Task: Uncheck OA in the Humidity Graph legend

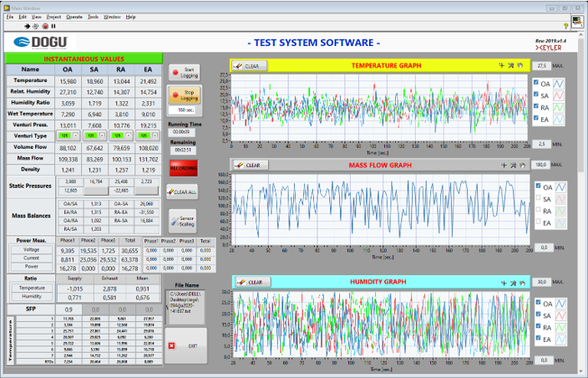Action: pos(538,302)
